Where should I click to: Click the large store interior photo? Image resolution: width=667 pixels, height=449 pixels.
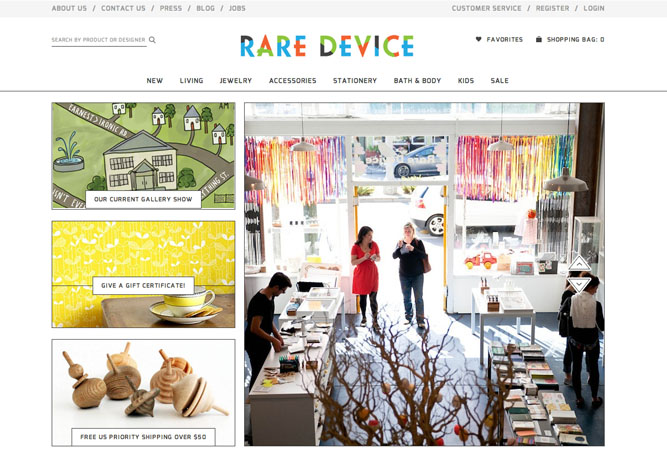[424, 274]
